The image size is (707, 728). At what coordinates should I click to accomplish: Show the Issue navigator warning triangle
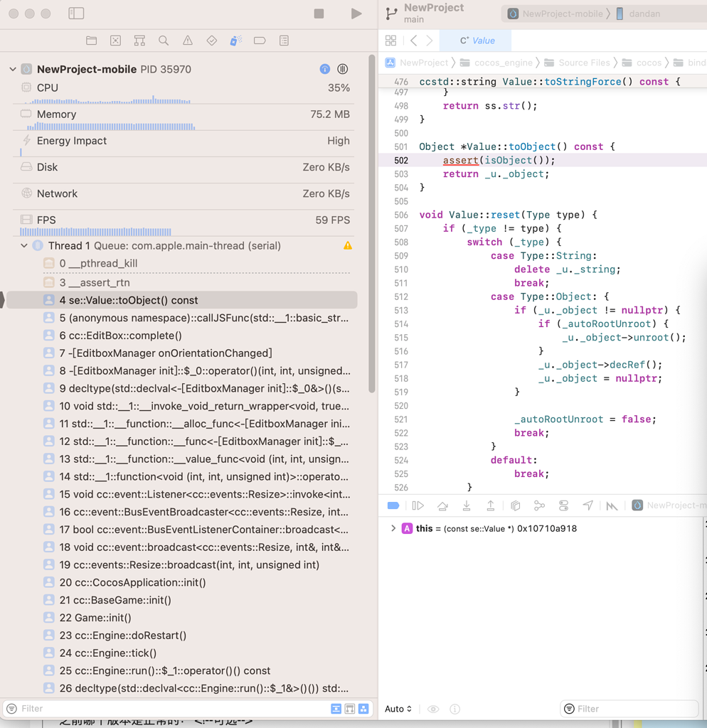click(188, 41)
